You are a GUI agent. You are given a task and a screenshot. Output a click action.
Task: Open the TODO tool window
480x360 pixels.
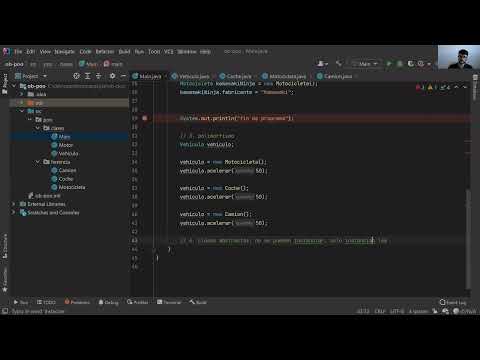point(46,302)
